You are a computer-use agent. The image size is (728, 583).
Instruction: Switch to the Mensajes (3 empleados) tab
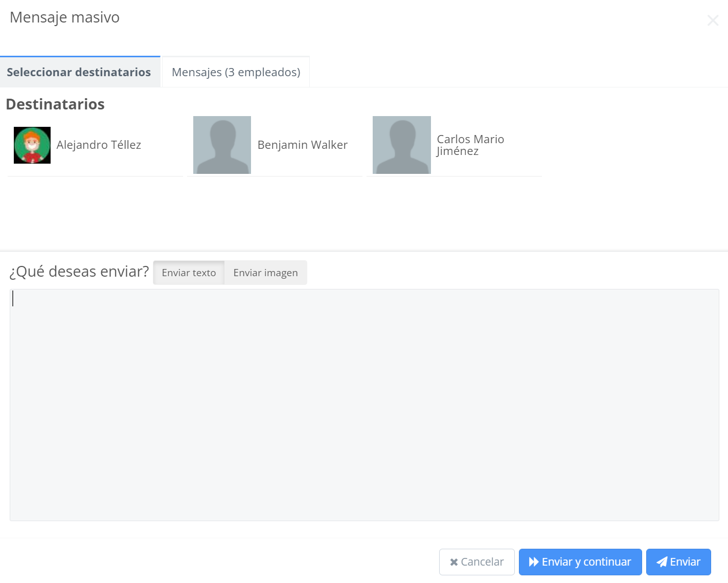click(236, 72)
